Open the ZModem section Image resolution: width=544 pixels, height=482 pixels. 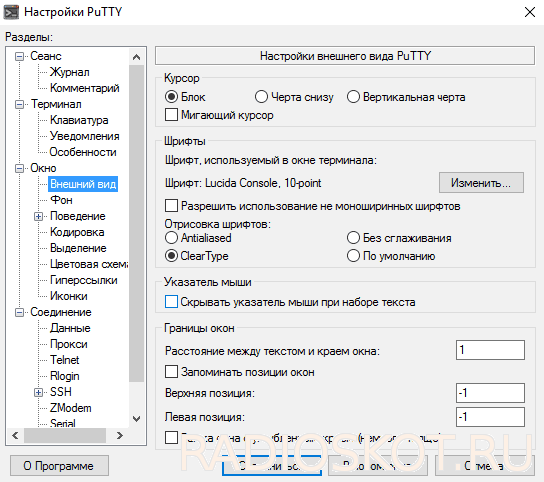coord(71,408)
